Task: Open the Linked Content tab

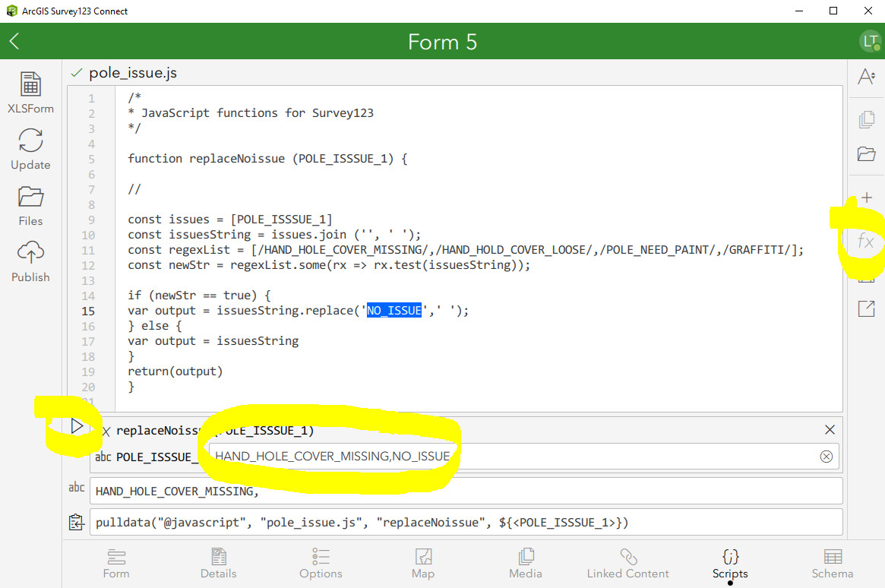Action: pyautogui.click(x=627, y=564)
